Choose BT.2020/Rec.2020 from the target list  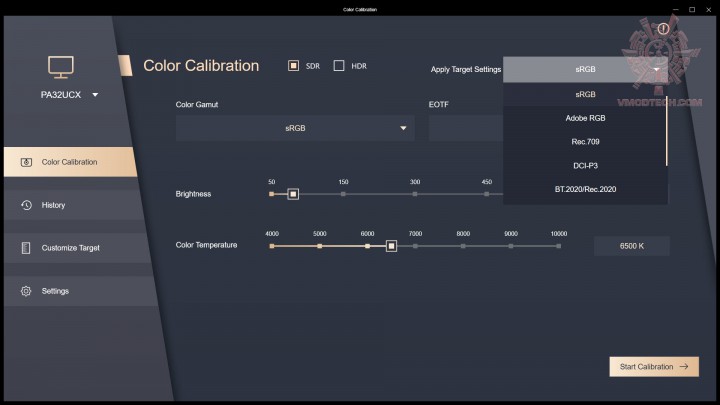click(x=585, y=189)
